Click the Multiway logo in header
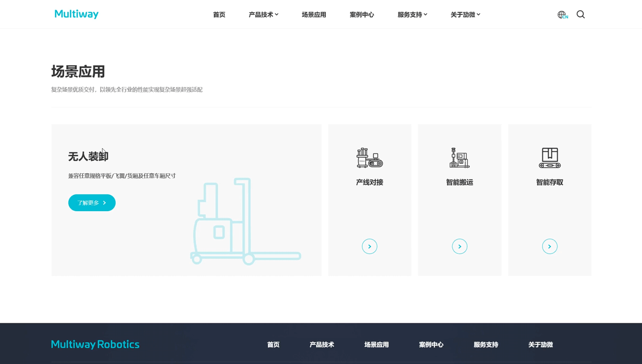Screen dimensions: 642x364 pos(77,14)
